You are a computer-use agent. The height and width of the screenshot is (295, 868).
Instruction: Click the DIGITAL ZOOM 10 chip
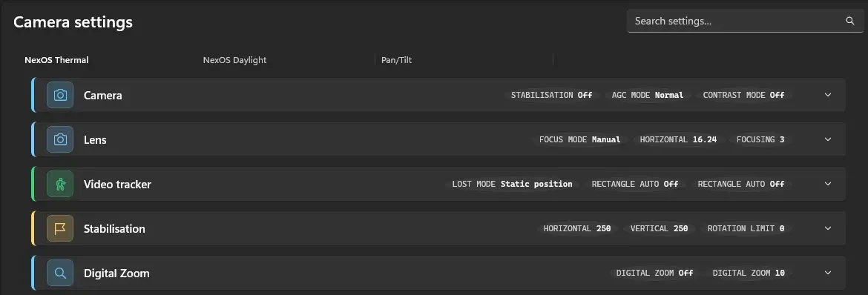[x=749, y=273]
